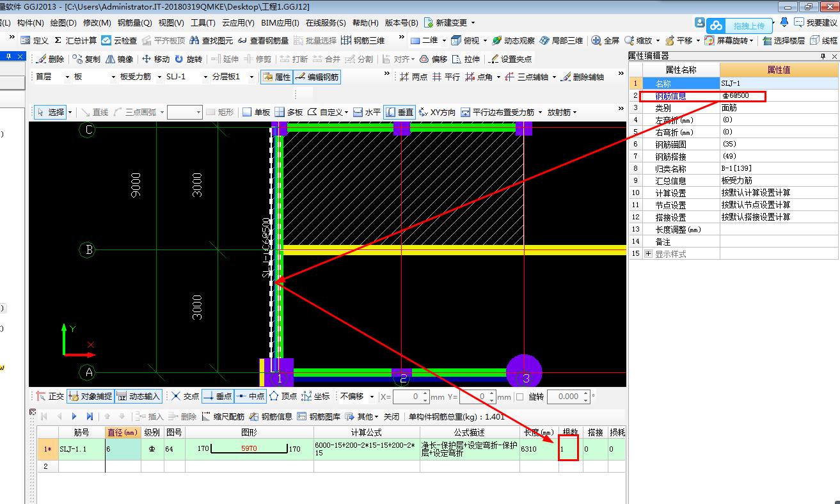
Task: Click 设置夹点 set grip point
Action: point(510,59)
